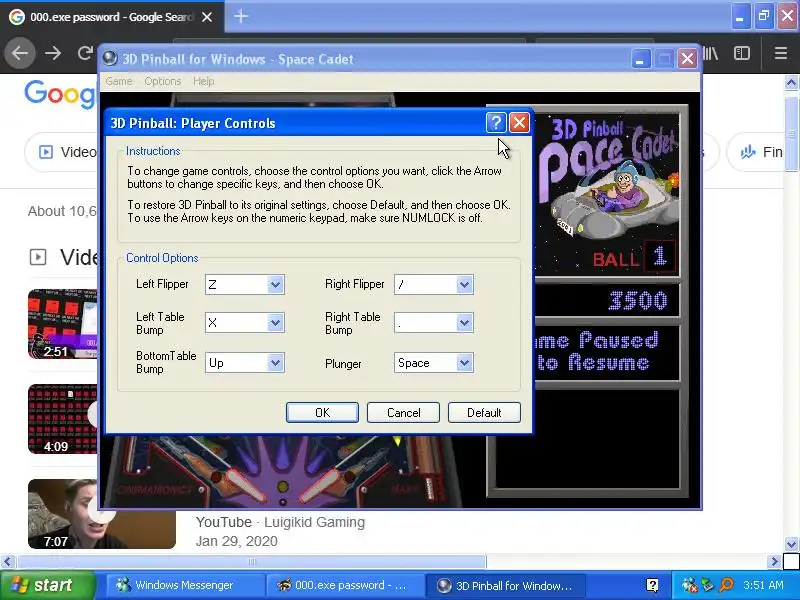Viewport: 800px width, 600px height.
Task: Open a new browser tab
Action: (241, 16)
